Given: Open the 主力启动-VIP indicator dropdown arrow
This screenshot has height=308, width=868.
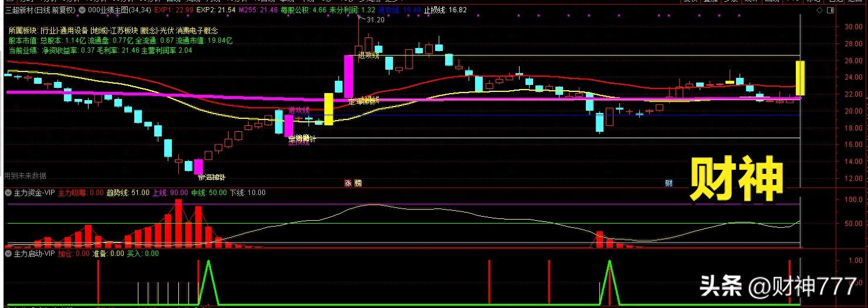Looking at the screenshot, I should pyautogui.click(x=8, y=254).
